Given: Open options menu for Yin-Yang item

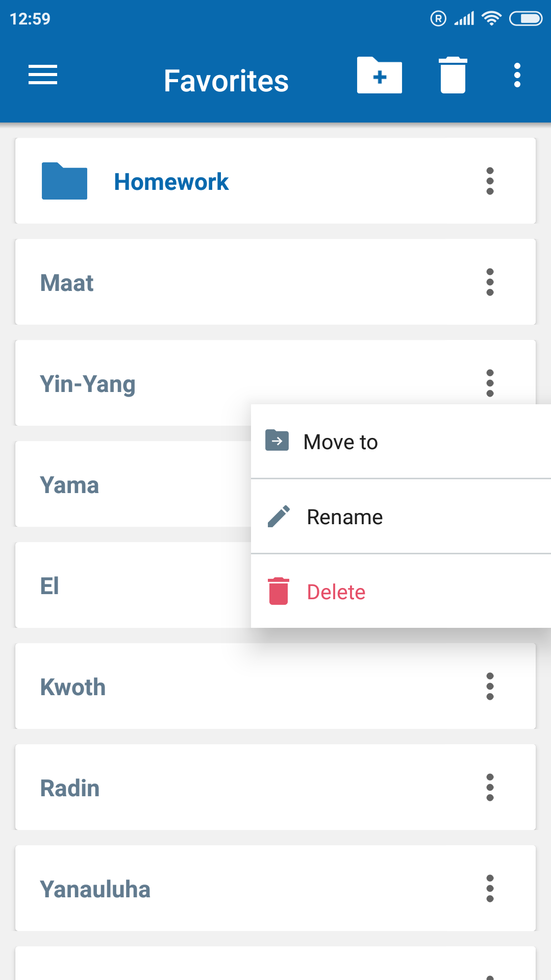Looking at the screenshot, I should [490, 383].
